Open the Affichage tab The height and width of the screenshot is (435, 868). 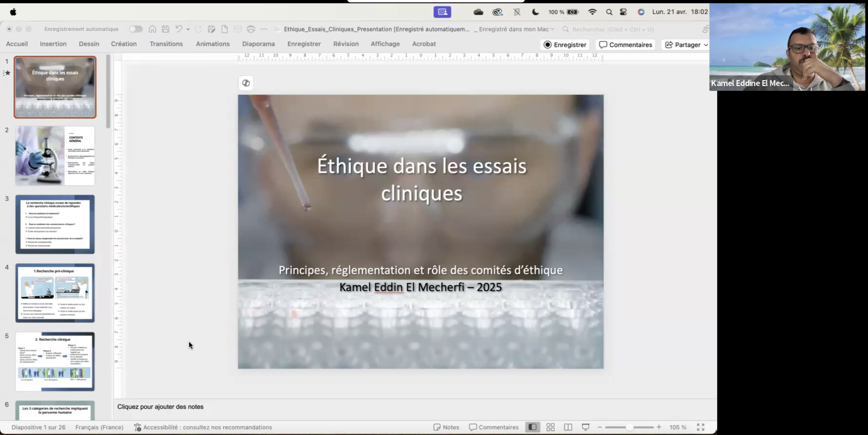[385, 44]
